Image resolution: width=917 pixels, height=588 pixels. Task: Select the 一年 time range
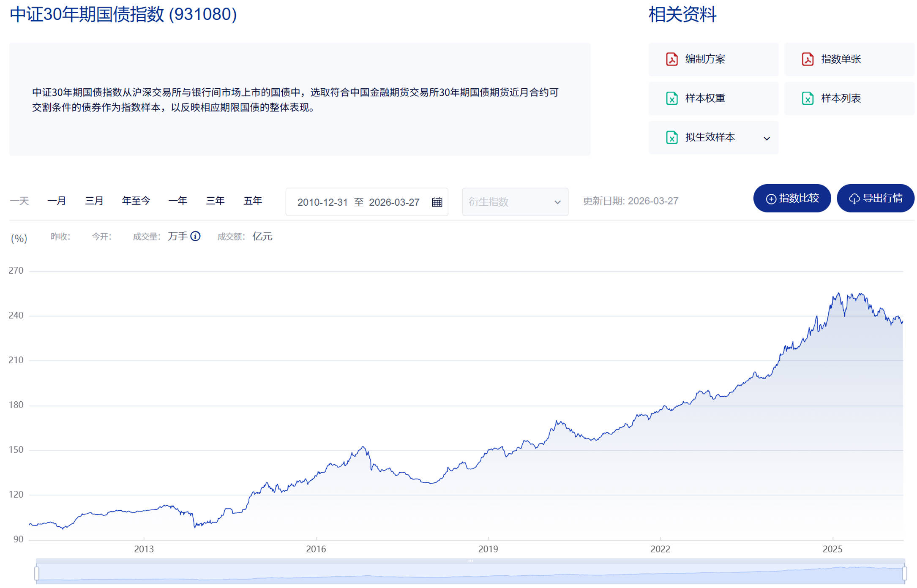[177, 201]
